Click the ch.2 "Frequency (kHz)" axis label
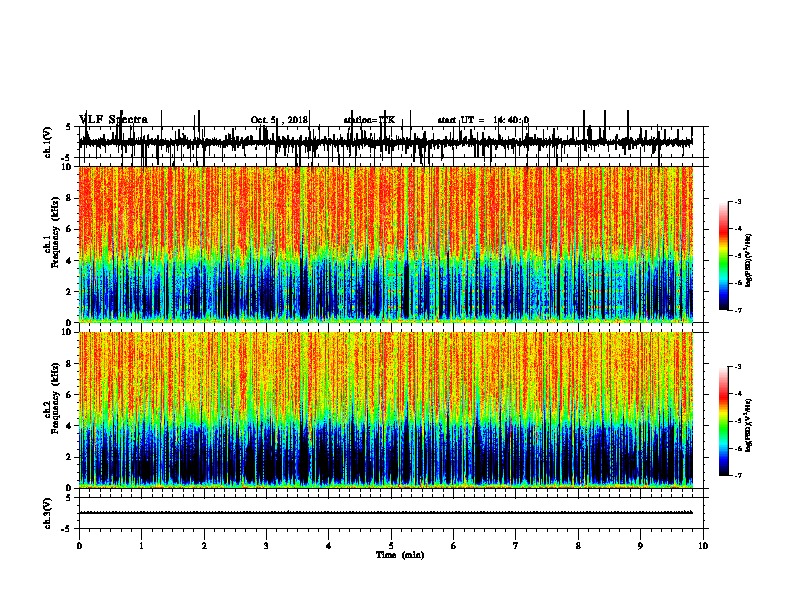 coord(55,398)
